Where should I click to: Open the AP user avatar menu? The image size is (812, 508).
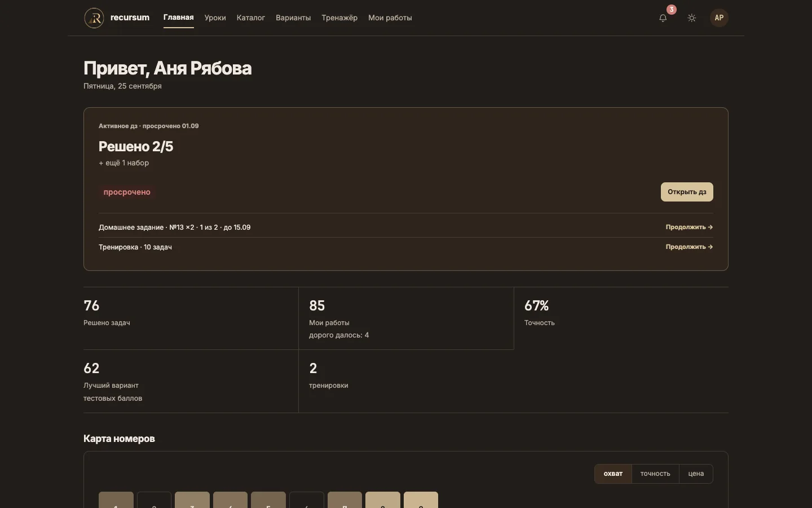[x=719, y=18]
